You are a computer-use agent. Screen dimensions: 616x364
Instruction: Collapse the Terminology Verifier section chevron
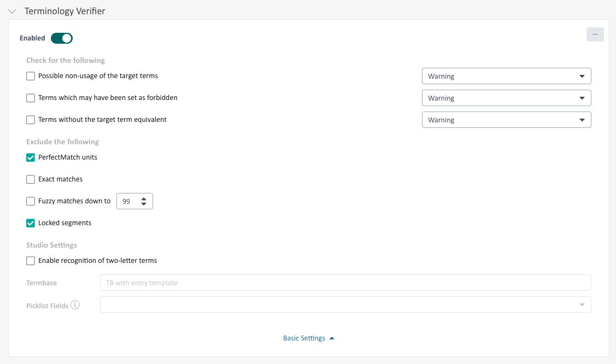tap(12, 11)
